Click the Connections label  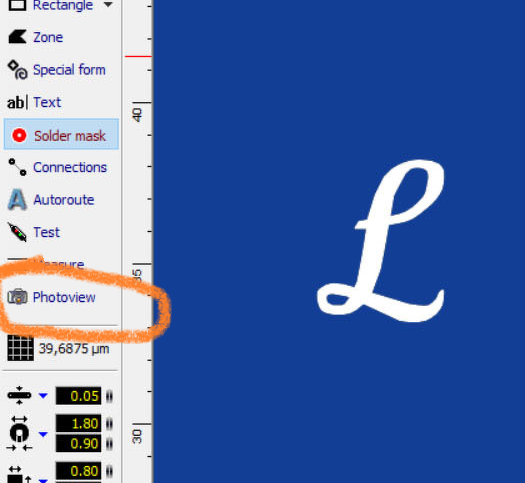pyautogui.click(x=70, y=167)
